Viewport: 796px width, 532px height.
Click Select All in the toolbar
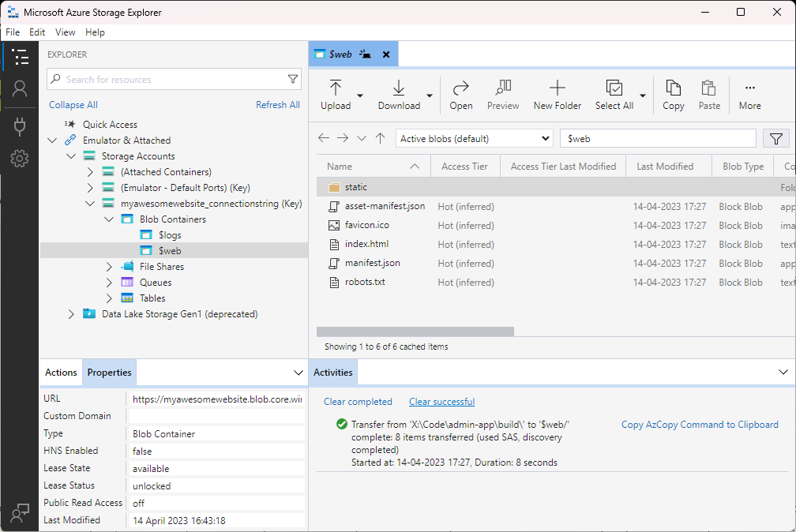click(x=614, y=95)
